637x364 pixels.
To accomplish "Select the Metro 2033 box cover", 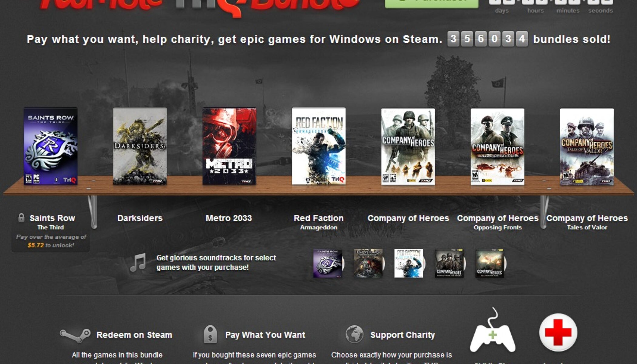I will coord(229,146).
